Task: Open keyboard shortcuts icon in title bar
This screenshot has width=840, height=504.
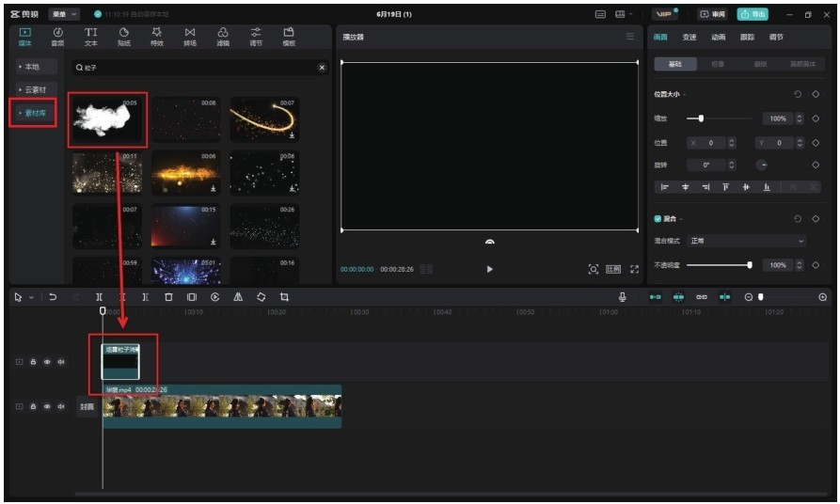Action: (x=600, y=14)
